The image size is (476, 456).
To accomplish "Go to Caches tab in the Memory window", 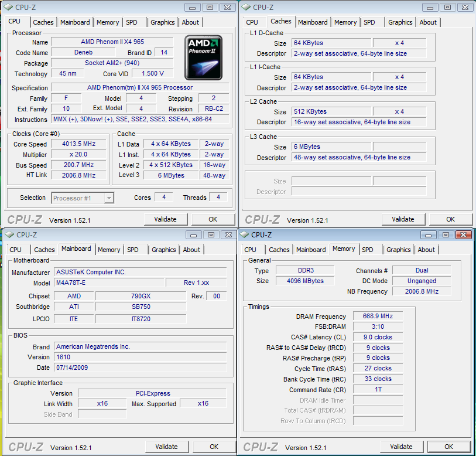I will [x=279, y=250].
